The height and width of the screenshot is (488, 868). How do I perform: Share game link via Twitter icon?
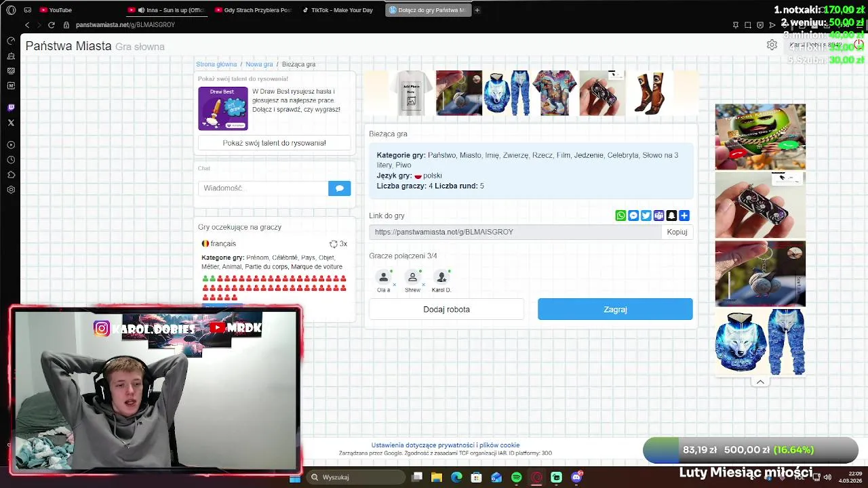tap(646, 216)
